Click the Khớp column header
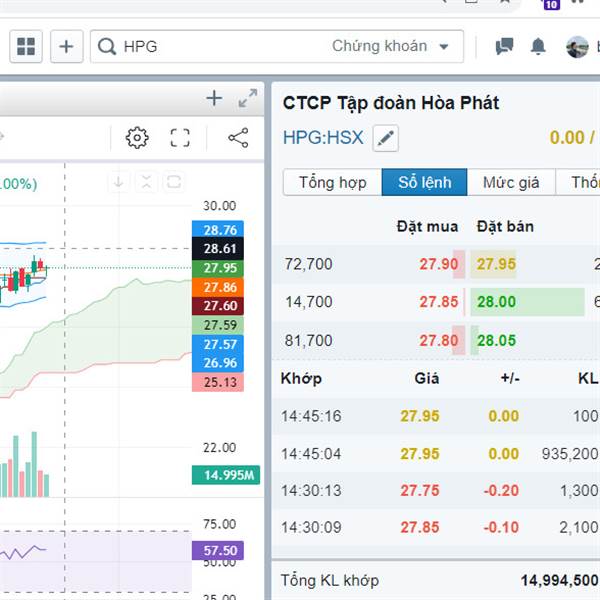600x600 pixels. point(301,378)
